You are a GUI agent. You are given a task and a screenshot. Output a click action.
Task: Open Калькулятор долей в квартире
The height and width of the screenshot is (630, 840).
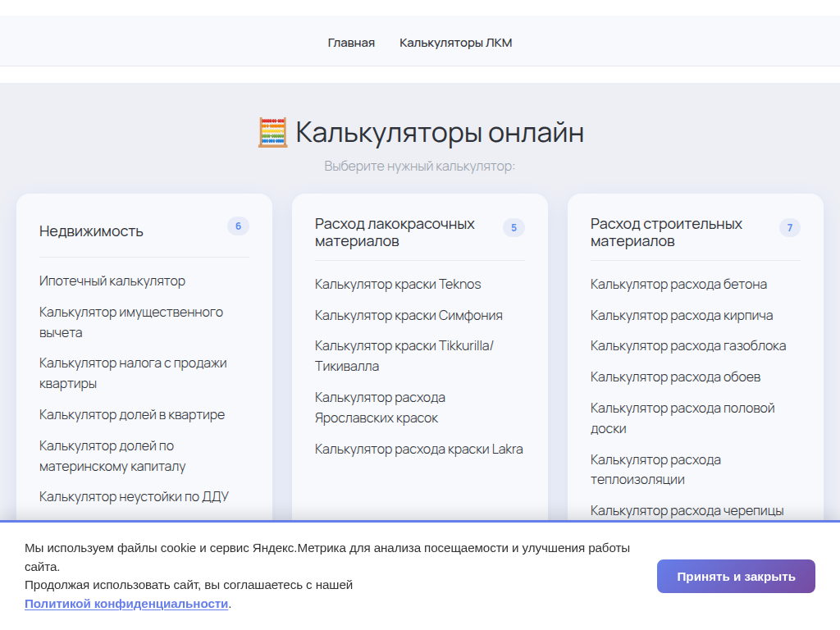point(132,415)
